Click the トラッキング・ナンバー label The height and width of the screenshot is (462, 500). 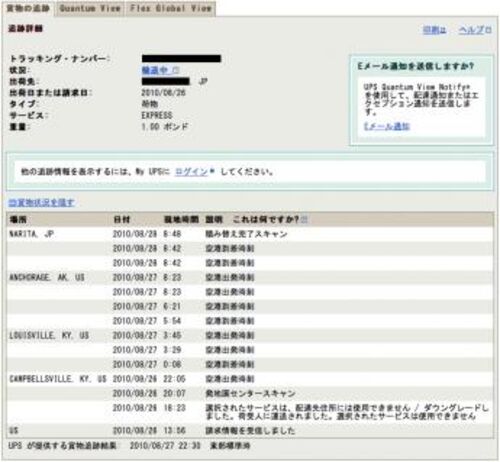[x=59, y=59]
